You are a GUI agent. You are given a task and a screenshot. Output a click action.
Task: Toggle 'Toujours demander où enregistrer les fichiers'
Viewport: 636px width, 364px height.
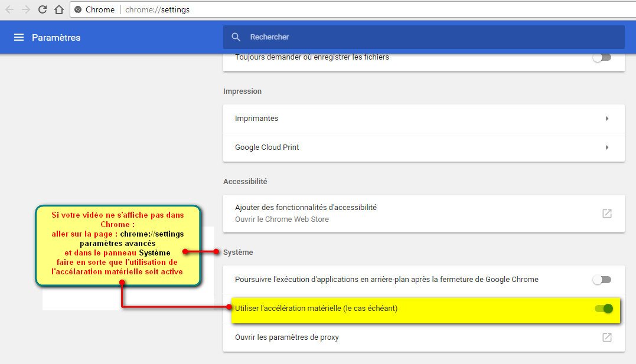[602, 58]
